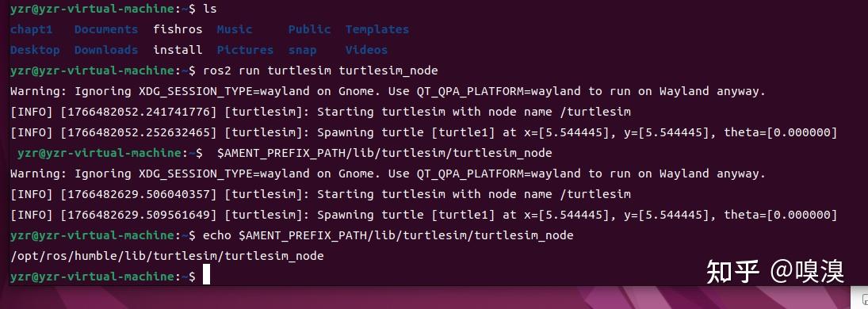
Task: Select the Downloads directory name
Action: (105, 50)
